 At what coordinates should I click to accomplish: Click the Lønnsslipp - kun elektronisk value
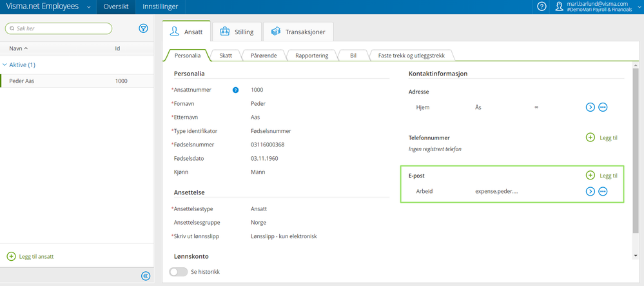tap(284, 237)
